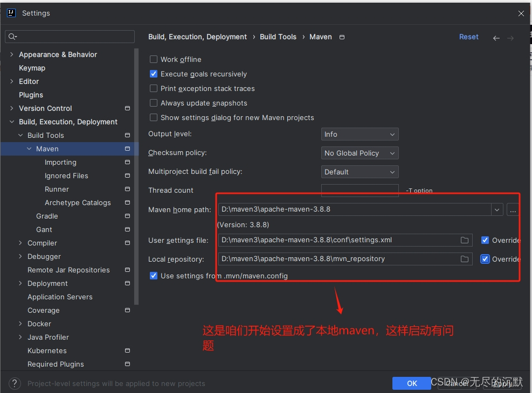Click Build, Execution, Deployment breadcrumb

point(197,37)
